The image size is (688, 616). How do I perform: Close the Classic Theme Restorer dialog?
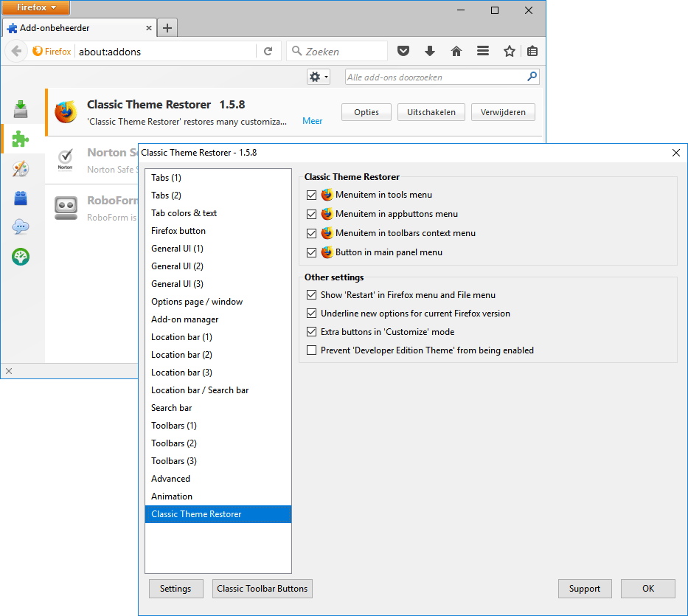pyautogui.click(x=676, y=153)
